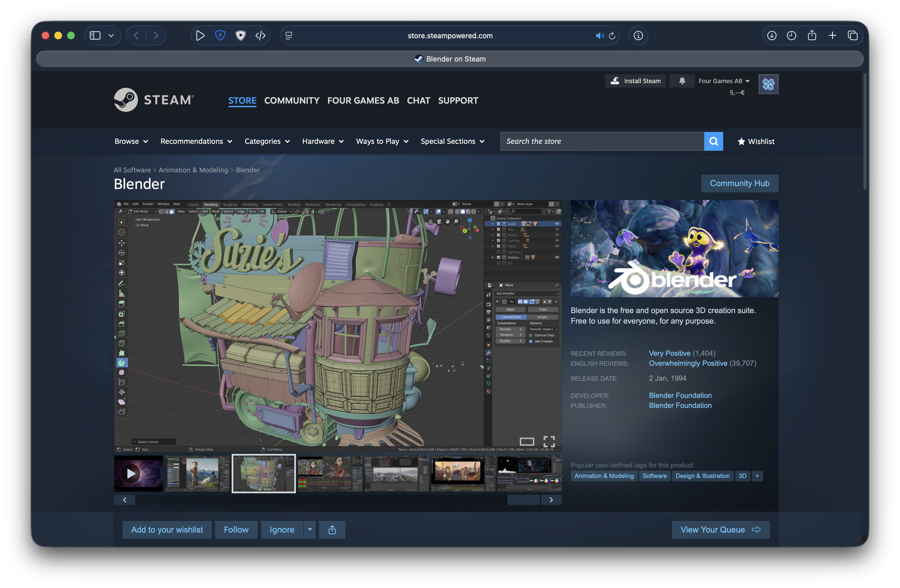The image size is (900, 588).
Task: Select the Blender on Steam browser tab
Action: pos(450,59)
